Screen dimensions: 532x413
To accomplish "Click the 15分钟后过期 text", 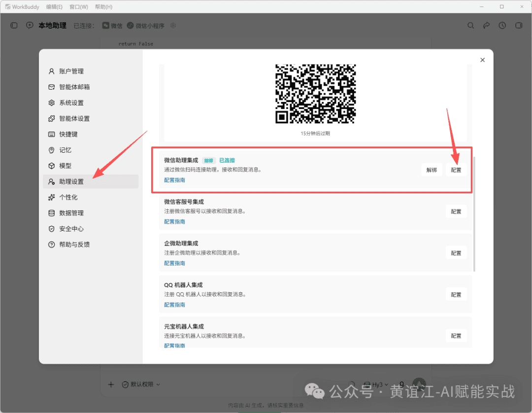I will click(x=315, y=134).
